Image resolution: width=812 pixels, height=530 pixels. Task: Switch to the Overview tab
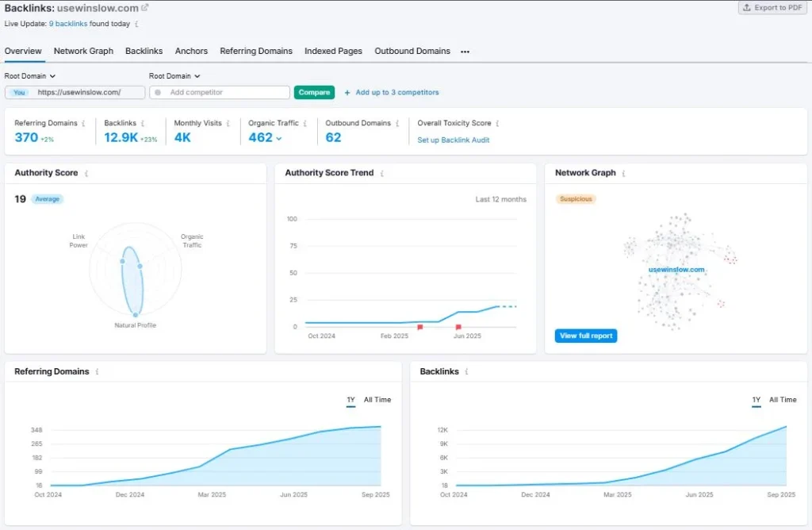[23, 52]
